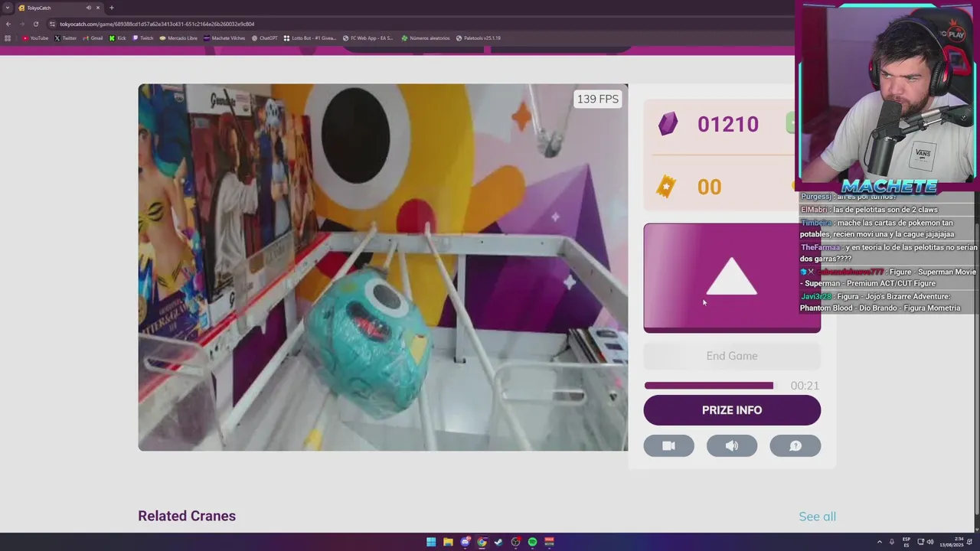Click the purple gem currency icon
Screen dimensions: 980x551
click(x=668, y=124)
